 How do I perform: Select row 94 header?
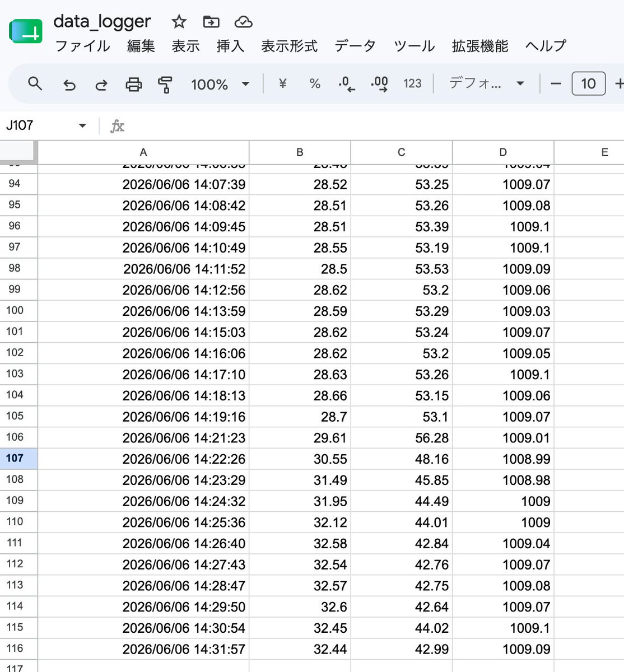pos(18,184)
